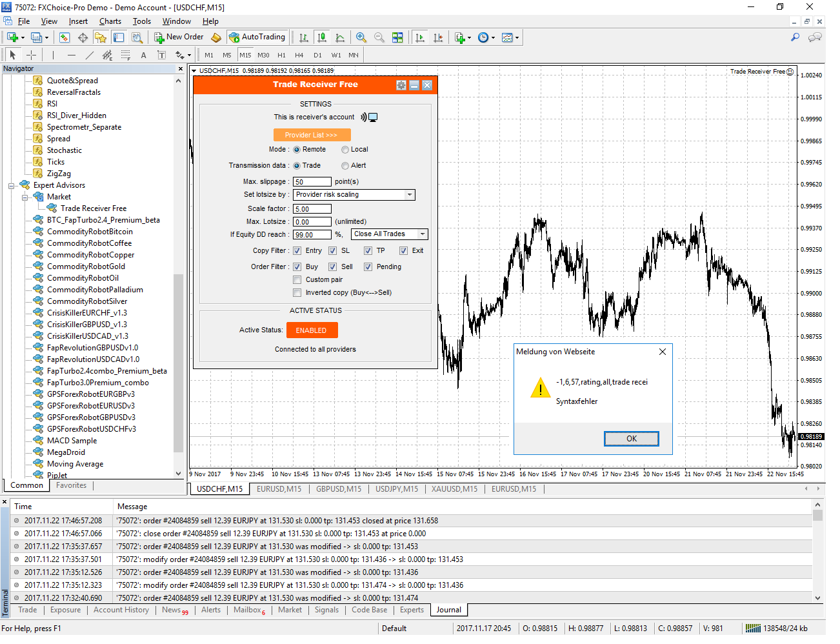Viewport: 840px width, 644px height.
Task: Open the Profiles toolbar icon
Action: click(36, 37)
